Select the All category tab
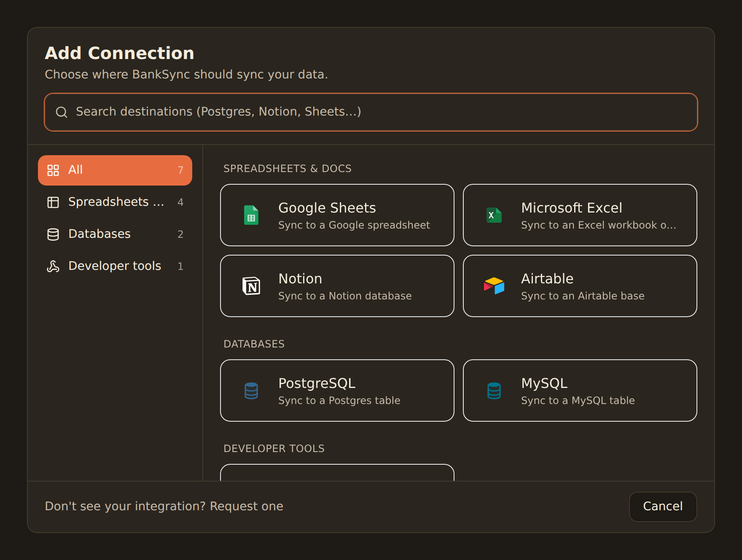This screenshot has width=742, height=560. click(x=115, y=170)
